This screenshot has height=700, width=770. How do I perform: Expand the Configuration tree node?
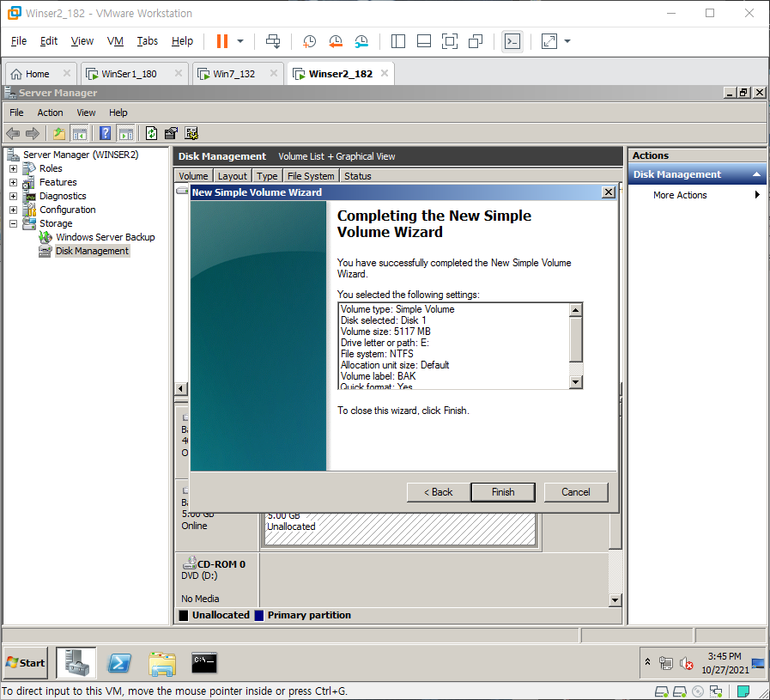[x=13, y=210]
